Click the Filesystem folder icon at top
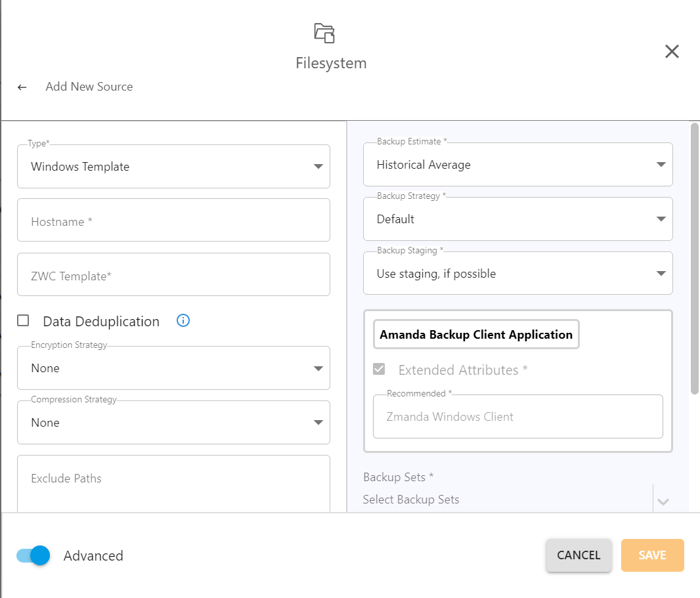700x598 pixels. (x=324, y=33)
